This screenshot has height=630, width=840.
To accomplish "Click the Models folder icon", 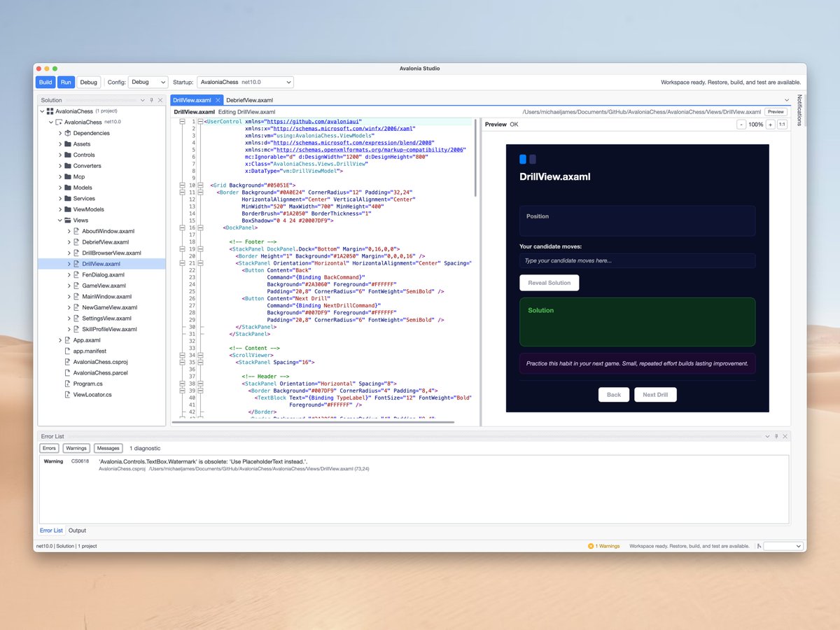I will point(68,188).
